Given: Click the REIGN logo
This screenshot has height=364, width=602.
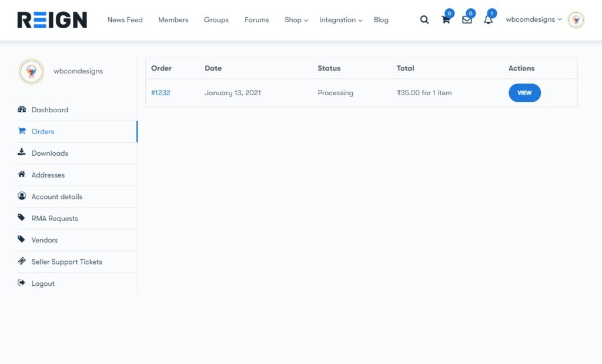Looking at the screenshot, I should click(52, 20).
